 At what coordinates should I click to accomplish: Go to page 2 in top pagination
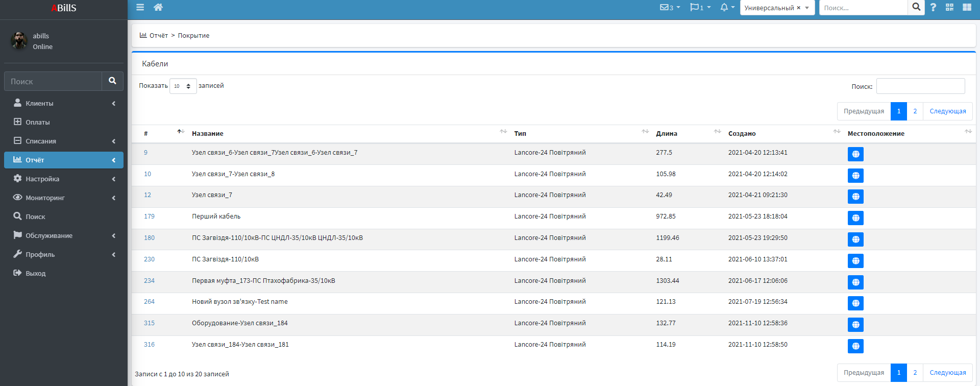tap(915, 111)
